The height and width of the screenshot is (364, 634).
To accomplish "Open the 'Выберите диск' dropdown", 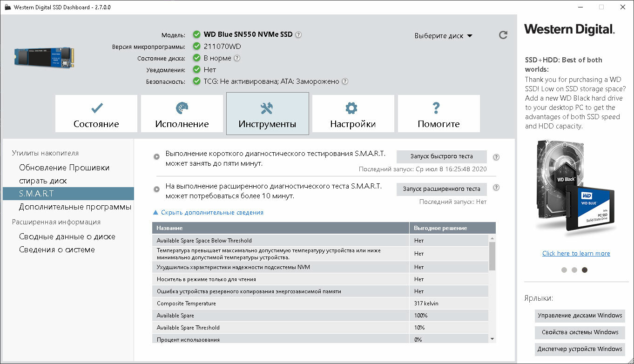I will click(x=443, y=36).
